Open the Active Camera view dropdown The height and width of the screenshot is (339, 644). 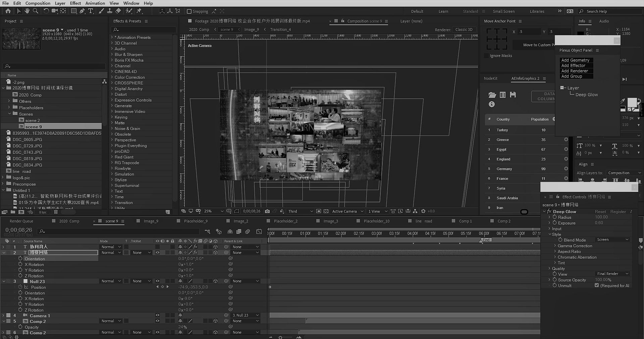[x=348, y=211]
